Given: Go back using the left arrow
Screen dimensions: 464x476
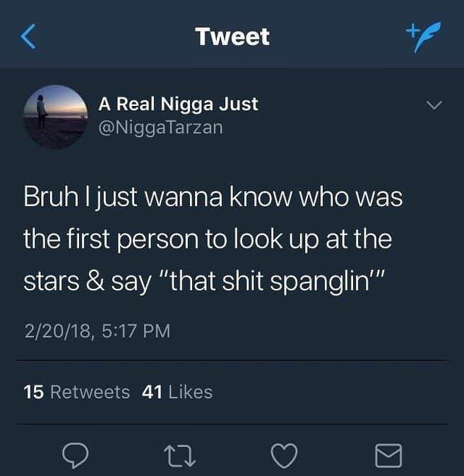Looking at the screenshot, I should [x=29, y=37].
